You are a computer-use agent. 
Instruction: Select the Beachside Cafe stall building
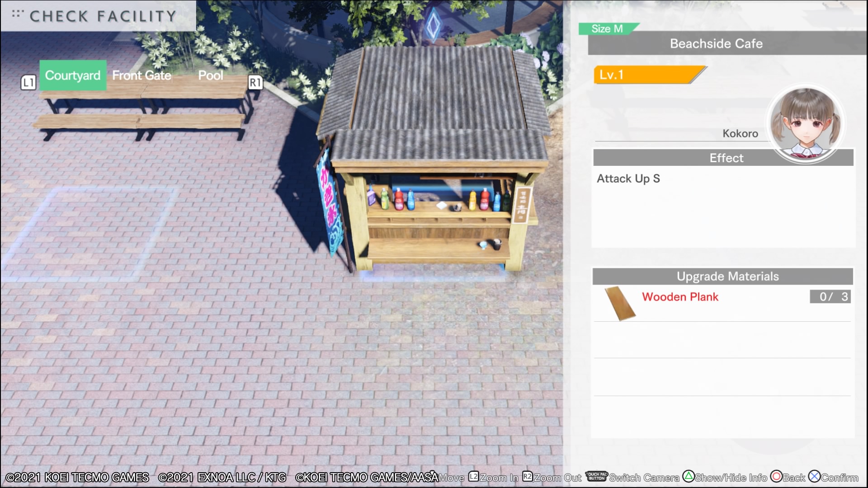tap(434, 158)
